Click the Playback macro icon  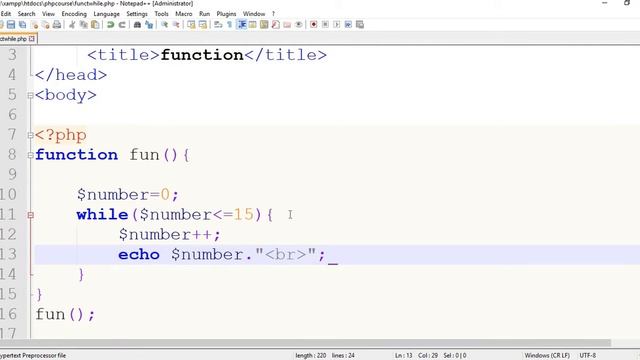(337, 25)
